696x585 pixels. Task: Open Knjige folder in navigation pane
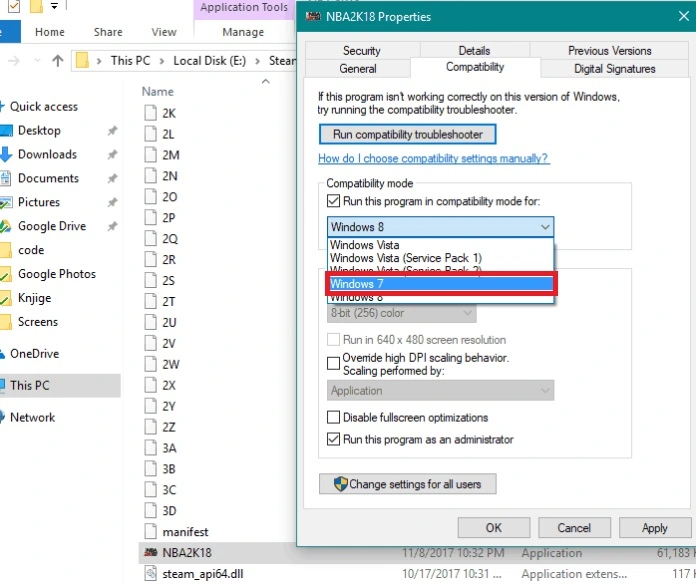(x=35, y=298)
